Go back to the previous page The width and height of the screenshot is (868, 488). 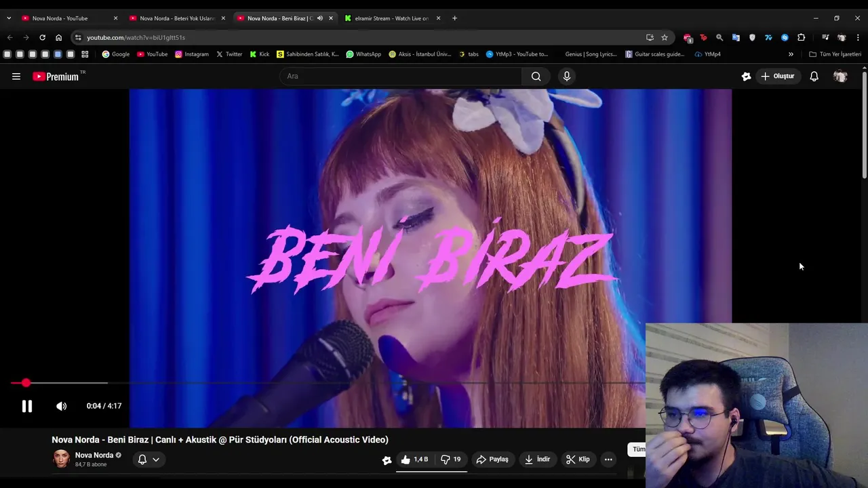(9, 37)
